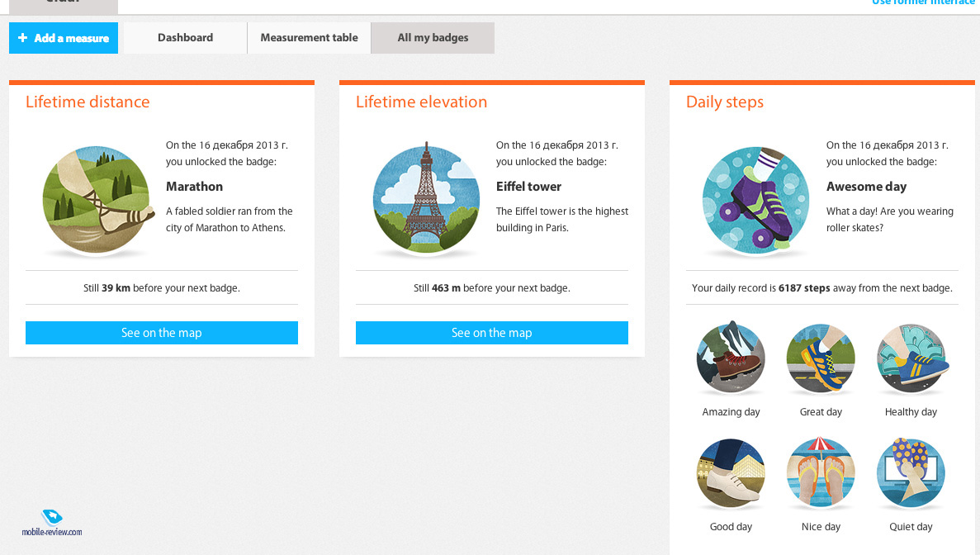Switch to the Dashboard tab
Image resolution: width=980 pixels, height=555 pixels.
[185, 37]
